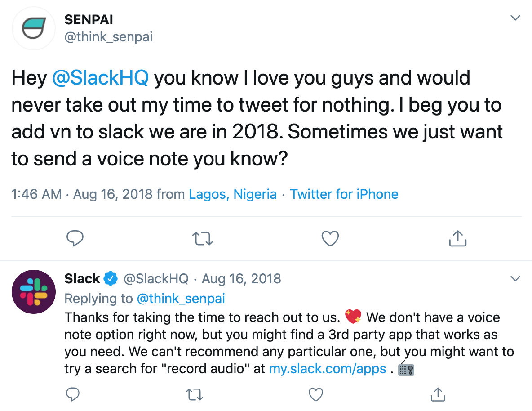Viewport: 532px width, 411px height.
Task: Expand Slack reply's more options chevron
Action: pyautogui.click(x=515, y=279)
